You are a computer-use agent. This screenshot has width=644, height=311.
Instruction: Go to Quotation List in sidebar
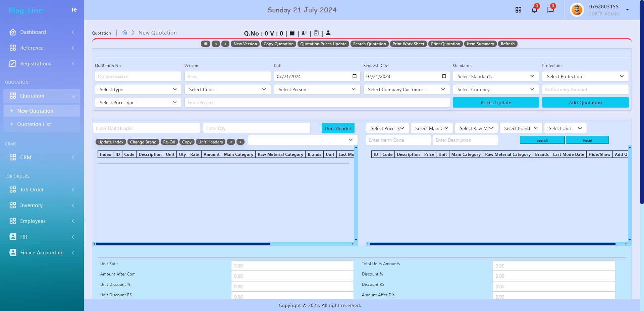[34, 124]
